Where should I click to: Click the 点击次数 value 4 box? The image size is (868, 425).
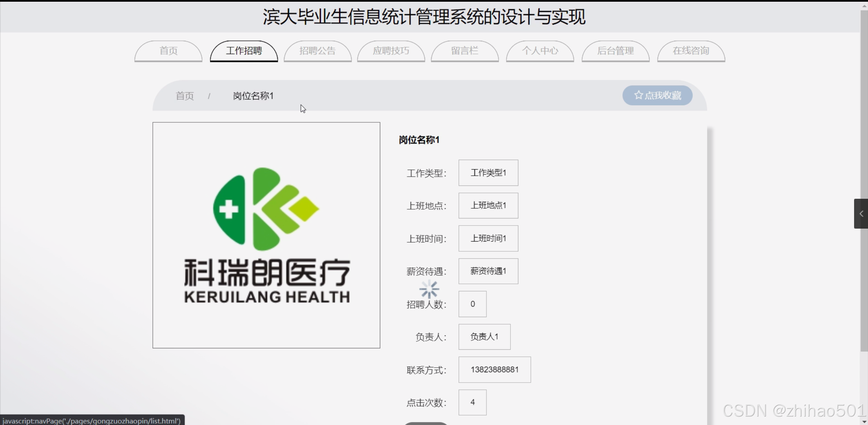click(x=472, y=402)
